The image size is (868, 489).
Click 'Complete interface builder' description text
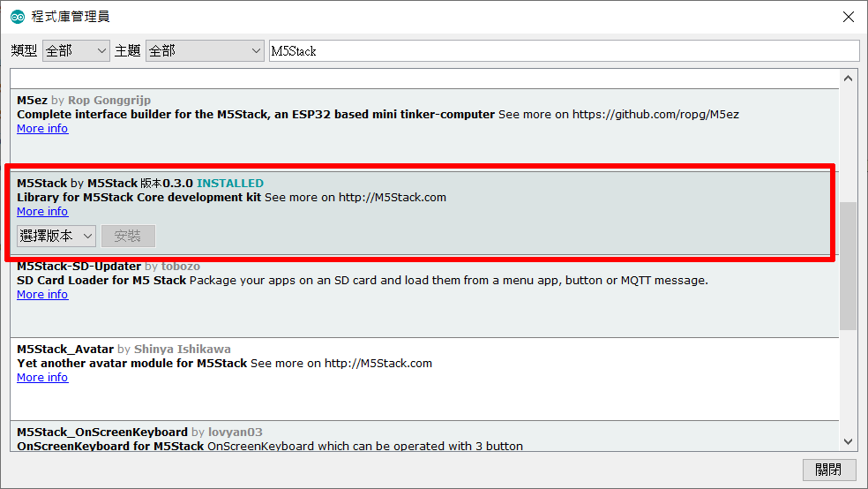(x=256, y=115)
